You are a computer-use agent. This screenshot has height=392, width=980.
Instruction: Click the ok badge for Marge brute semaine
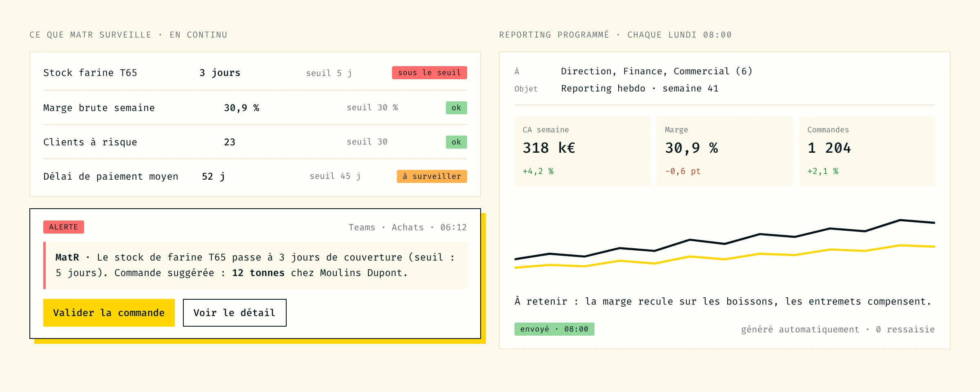click(457, 108)
